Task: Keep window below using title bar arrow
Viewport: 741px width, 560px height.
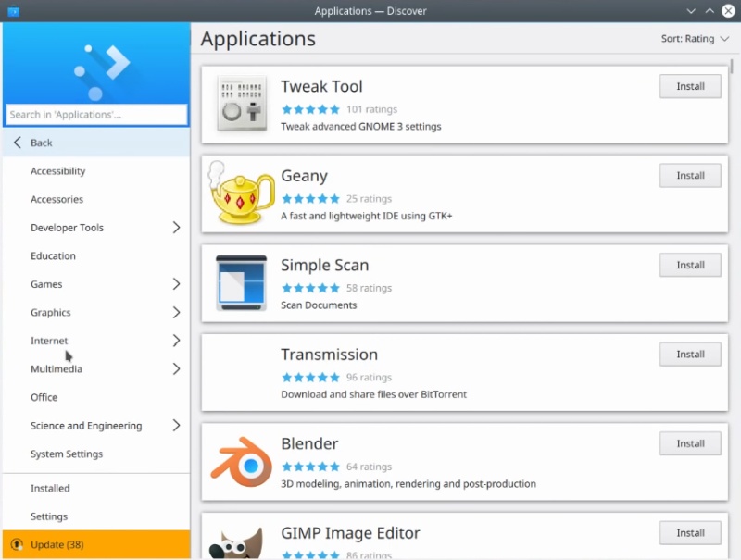Action: [691, 11]
